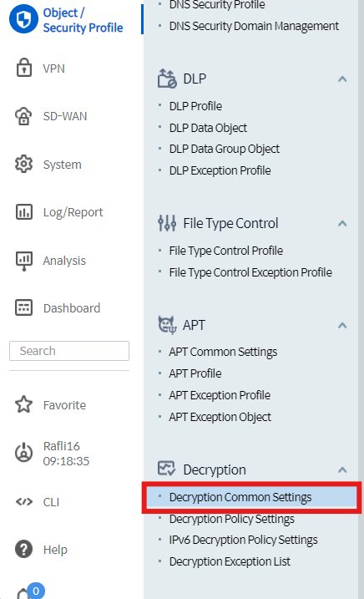
Task: Open the VPN lock icon
Action: [24, 68]
